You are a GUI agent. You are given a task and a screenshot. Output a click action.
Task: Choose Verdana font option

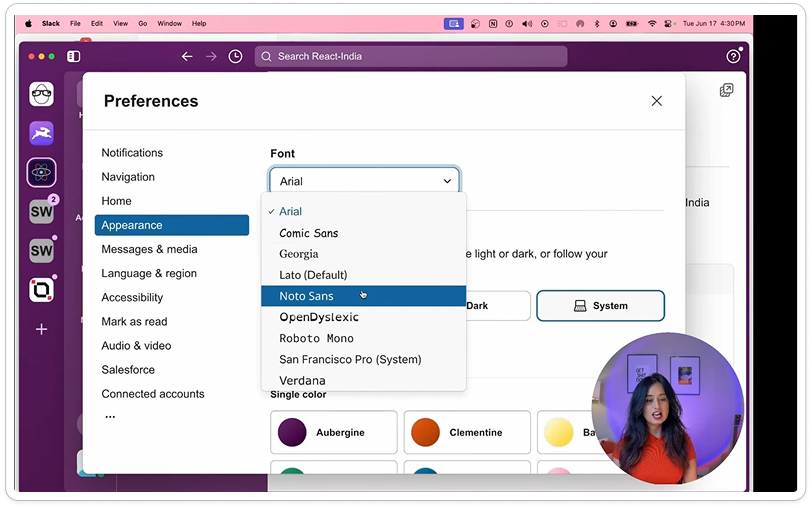364,381
